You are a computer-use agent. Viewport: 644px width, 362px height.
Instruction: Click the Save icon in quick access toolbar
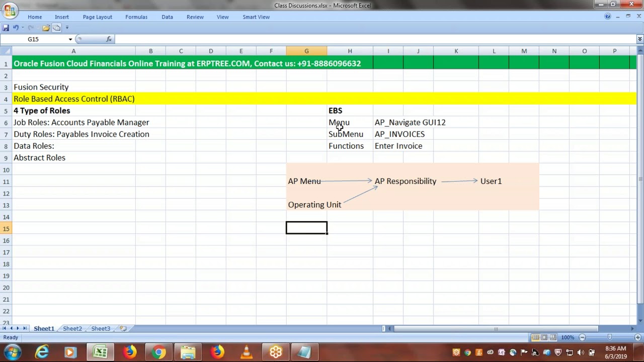6,28
